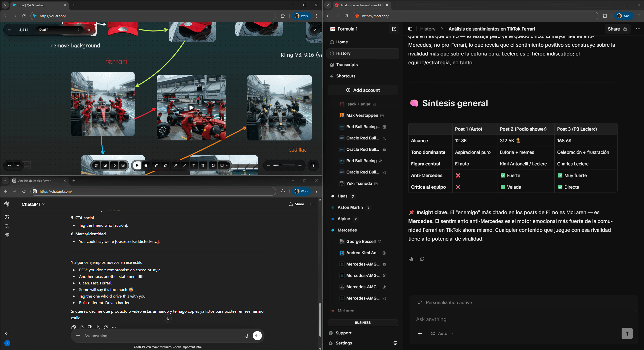Click the History breadcrumb link
The image size is (644, 350).
pos(428,29)
